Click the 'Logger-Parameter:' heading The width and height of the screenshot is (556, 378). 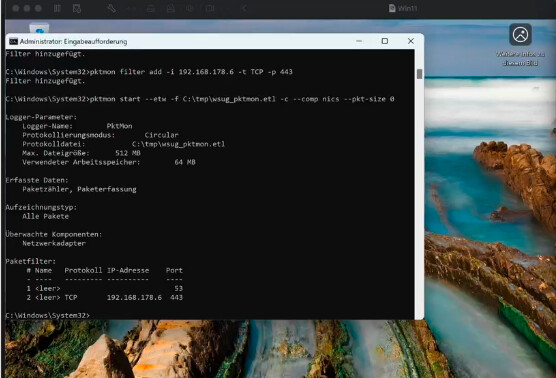(x=41, y=117)
